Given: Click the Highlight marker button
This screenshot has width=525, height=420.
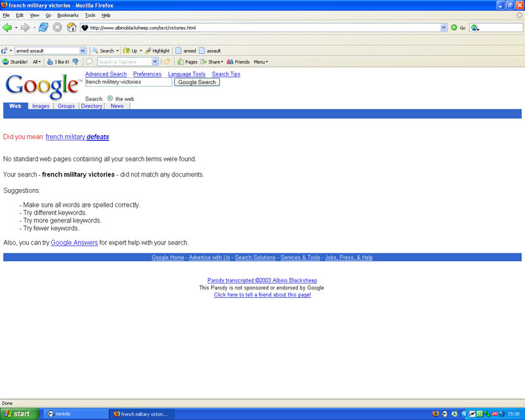Looking at the screenshot, I should click(157, 51).
